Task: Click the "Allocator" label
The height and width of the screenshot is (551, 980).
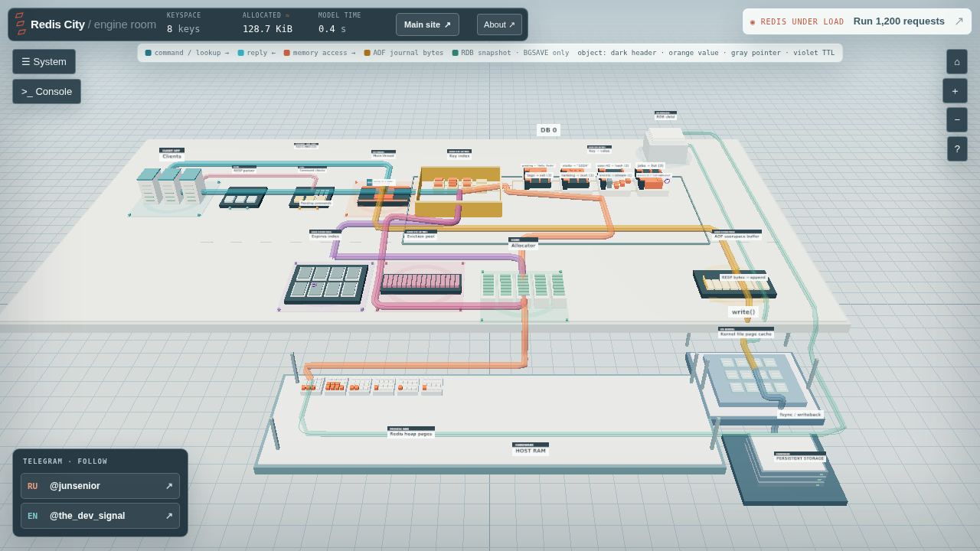Action: coord(524,246)
